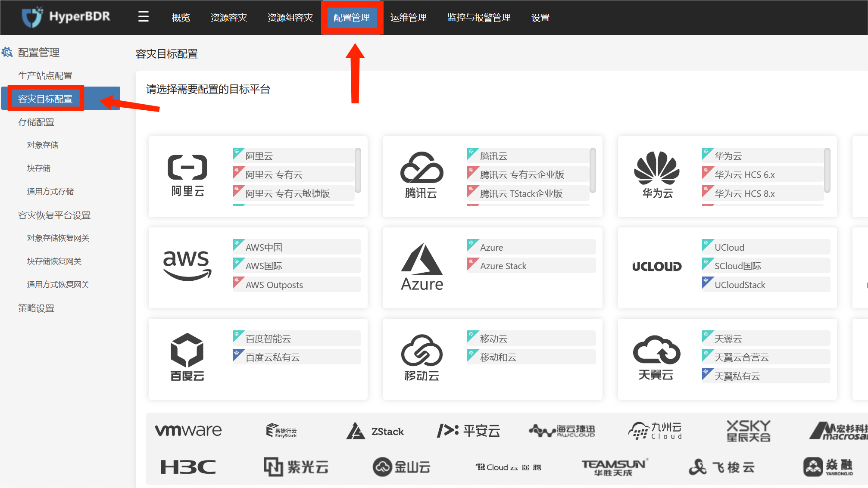Select the Azure triangle logo
This screenshot has height=488, width=868.
click(422, 267)
